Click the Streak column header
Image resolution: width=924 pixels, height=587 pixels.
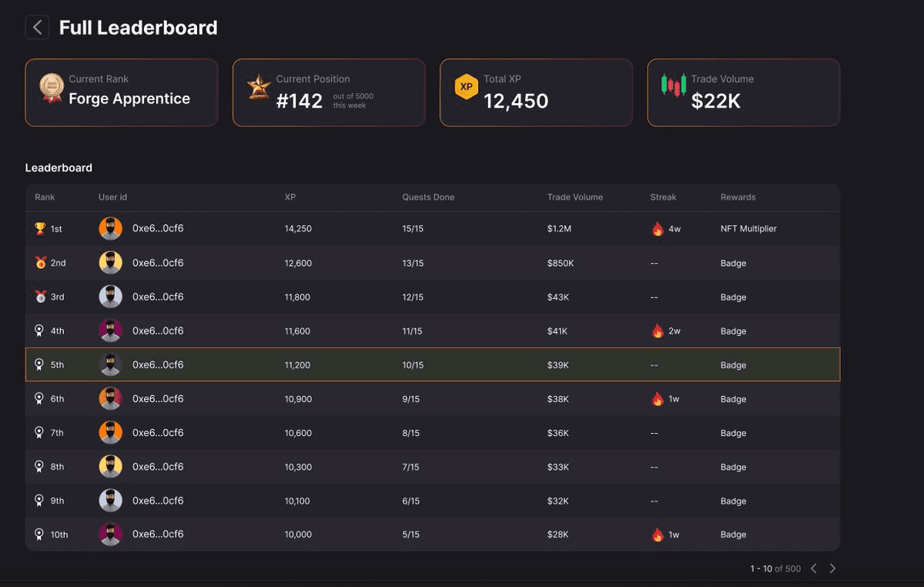tap(663, 197)
